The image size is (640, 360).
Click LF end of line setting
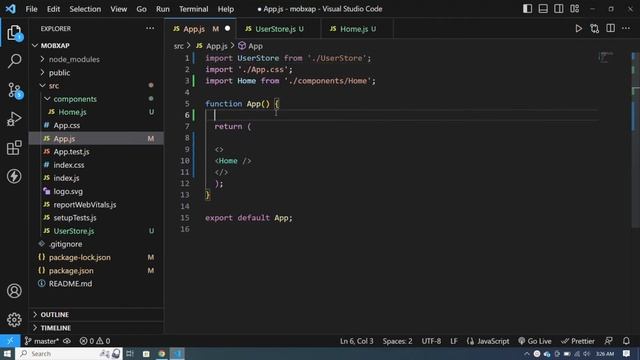click(x=453, y=341)
